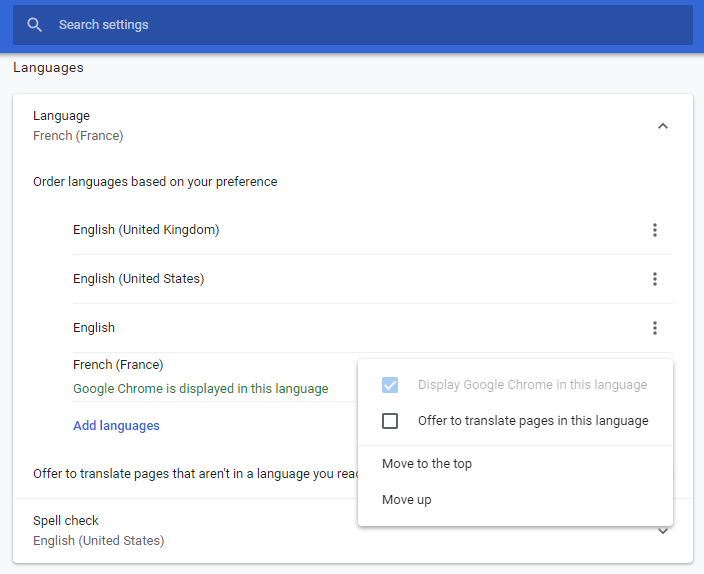
Task: Open three-dot menu for English (United States)
Action: pyautogui.click(x=655, y=279)
